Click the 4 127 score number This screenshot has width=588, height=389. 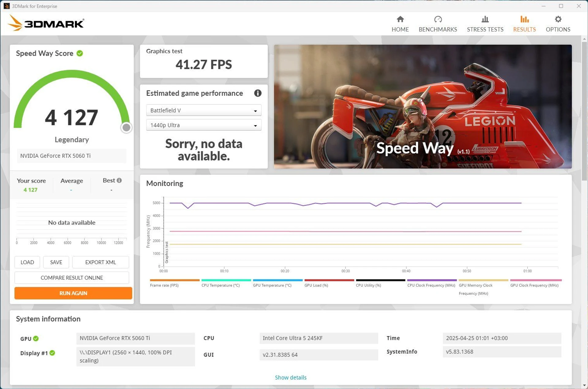pos(71,118)
